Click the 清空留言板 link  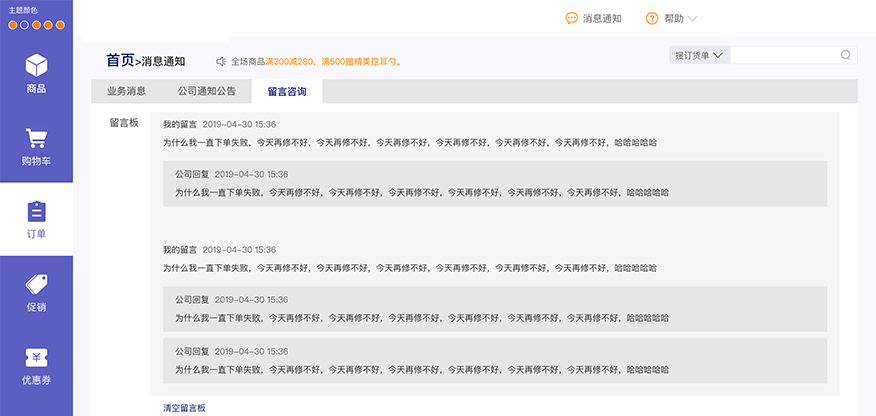[x=184, y=408]
